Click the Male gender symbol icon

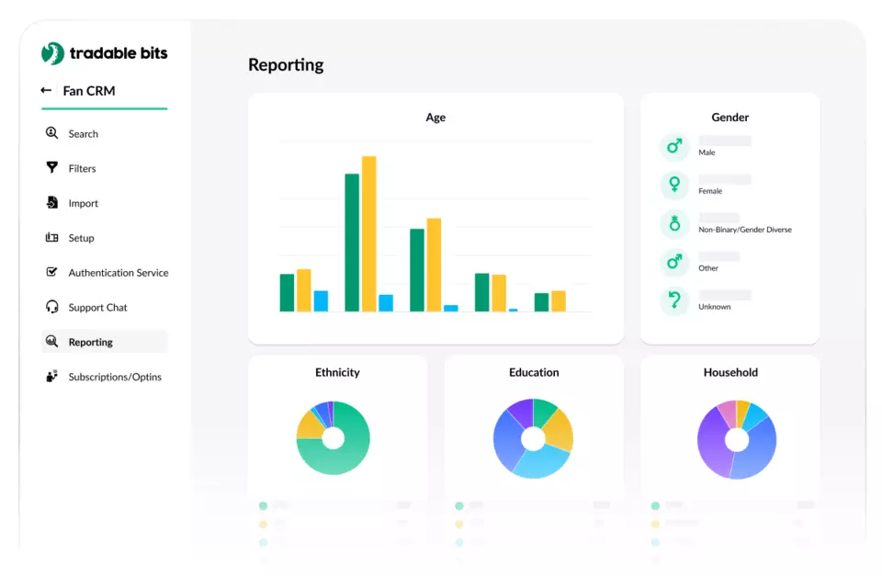(x=674, y=147)
